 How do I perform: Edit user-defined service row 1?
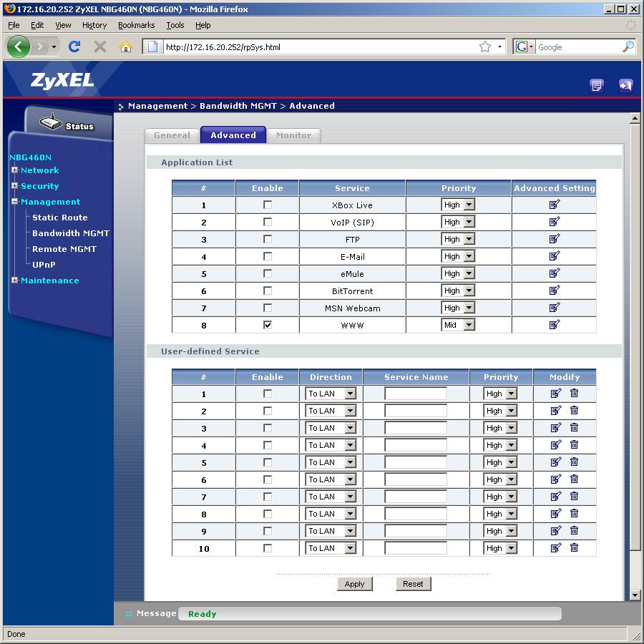[556, 394]
